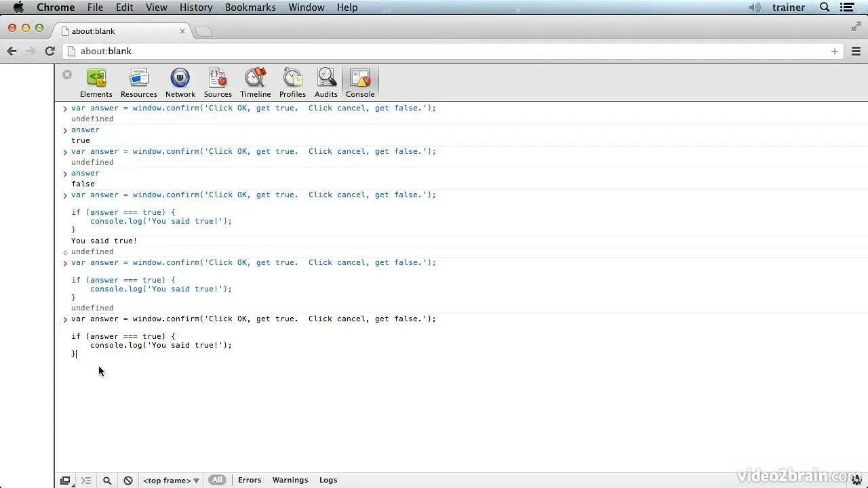Go to the Profiles panel

pos(293,83)
